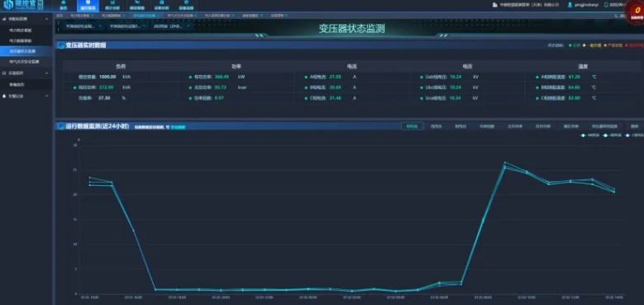Toggle the C-phase current series in the chart legend
644x305 pixels.
tap(633, 135)
